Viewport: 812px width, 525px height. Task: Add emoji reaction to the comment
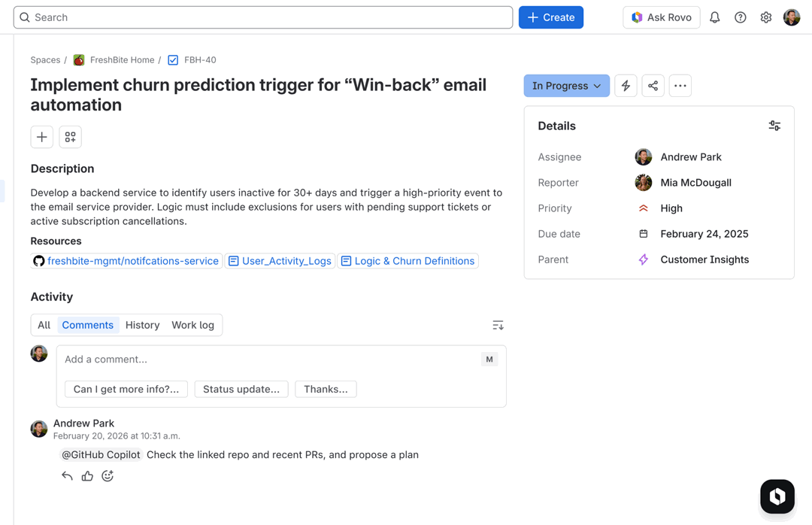click(108, 476)
